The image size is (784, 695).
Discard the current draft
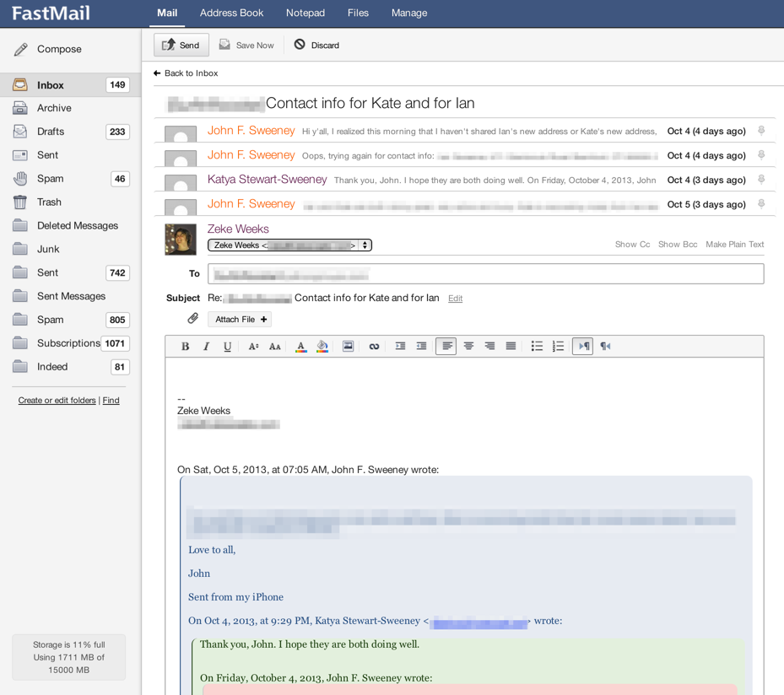tap(316, 45)
